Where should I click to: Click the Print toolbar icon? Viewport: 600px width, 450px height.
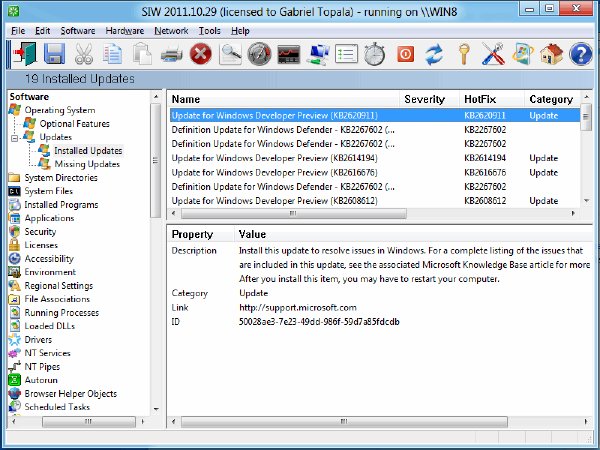(171, 54)
